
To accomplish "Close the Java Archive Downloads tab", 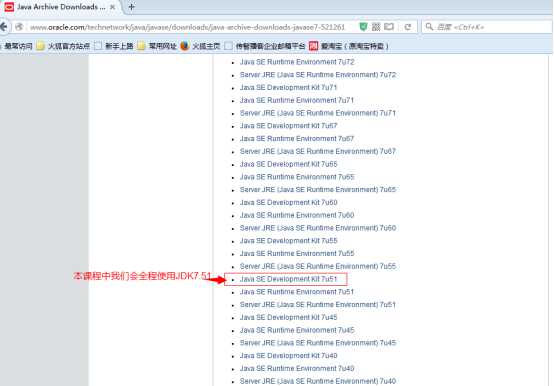I will pyautogui.click(x=112, y=7).
